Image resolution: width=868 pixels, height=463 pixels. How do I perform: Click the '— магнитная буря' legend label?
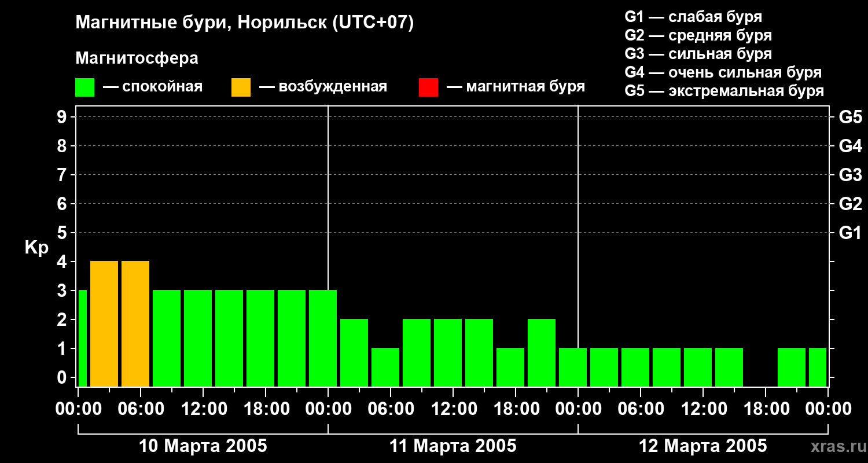click(x=516, y=87)
